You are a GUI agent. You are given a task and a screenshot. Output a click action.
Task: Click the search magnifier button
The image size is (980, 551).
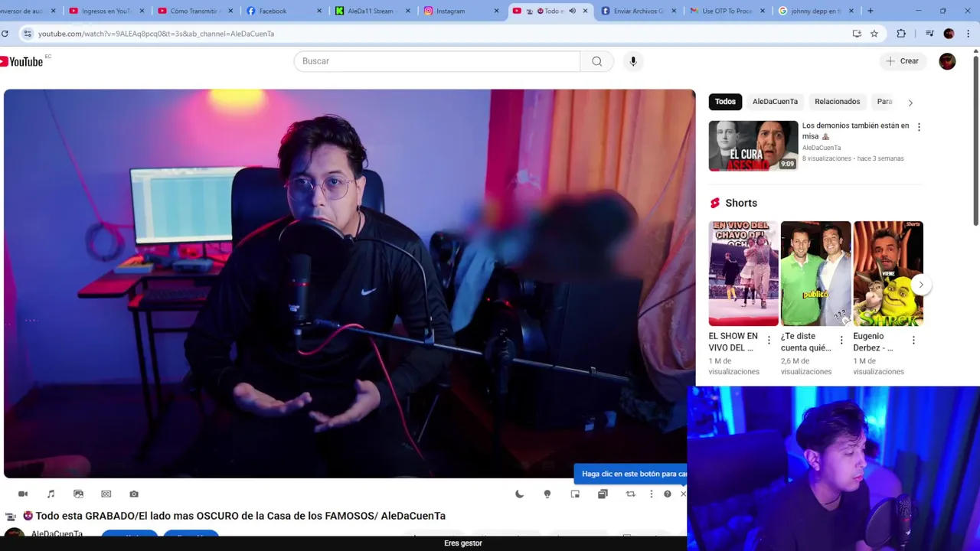pos(596,61)
